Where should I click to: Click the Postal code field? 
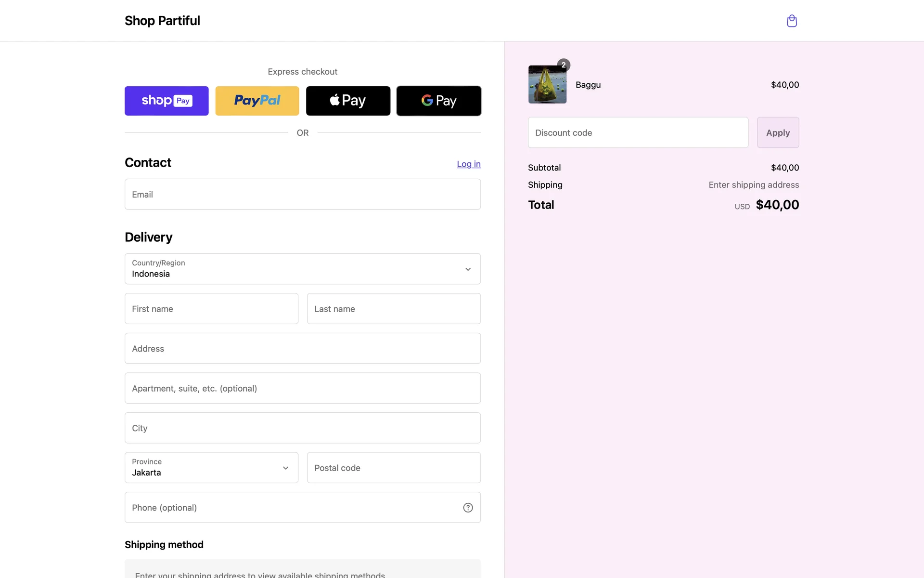point(393,468)
